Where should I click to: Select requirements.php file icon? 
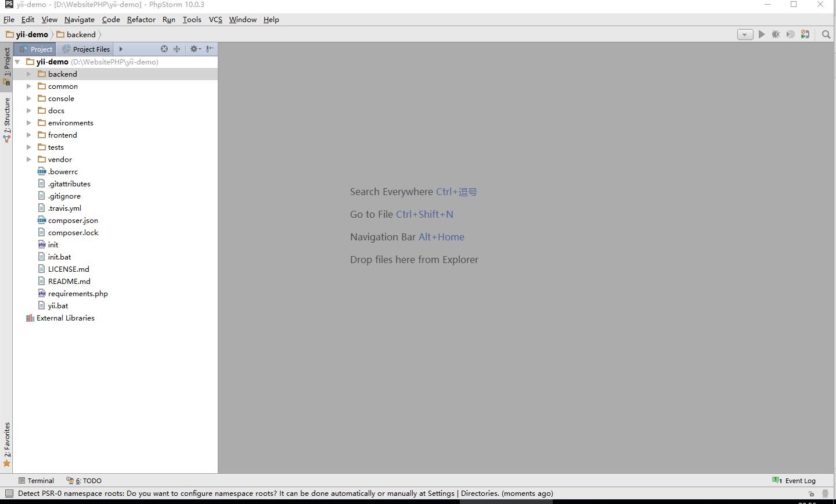[42, 293]
